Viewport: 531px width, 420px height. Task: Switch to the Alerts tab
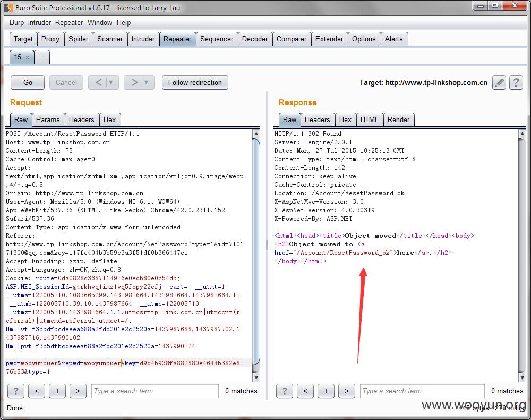point(394,39)
